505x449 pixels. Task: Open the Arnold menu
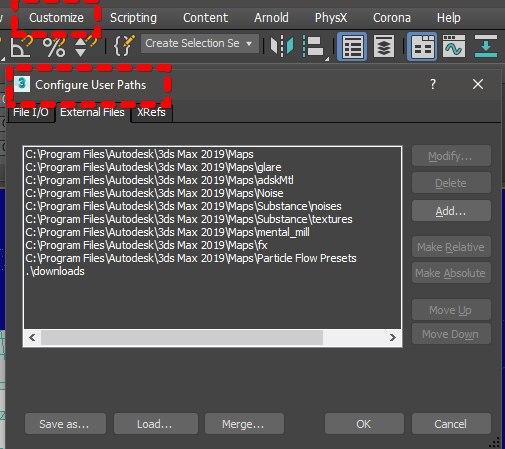click(x=271, y=18)
